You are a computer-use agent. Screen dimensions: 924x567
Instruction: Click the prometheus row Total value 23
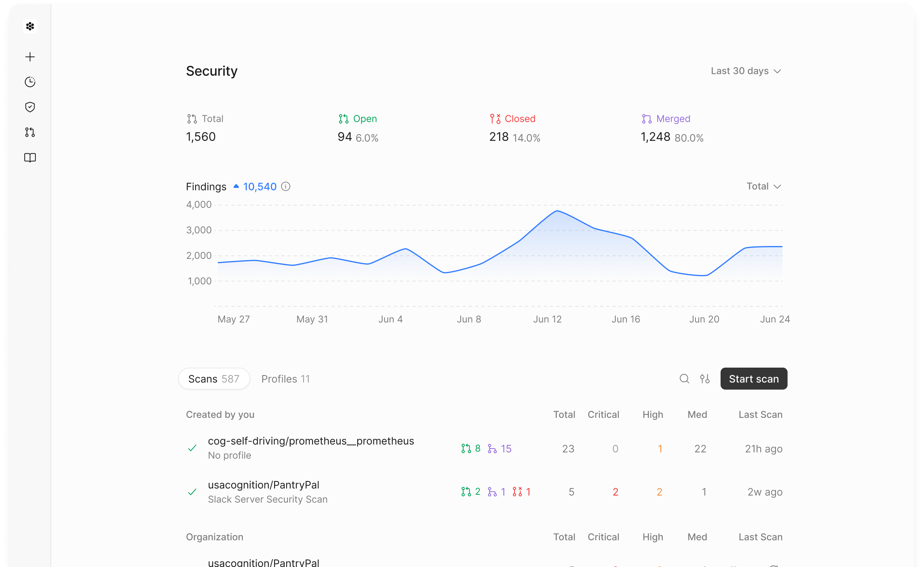(x=568, y=448)
